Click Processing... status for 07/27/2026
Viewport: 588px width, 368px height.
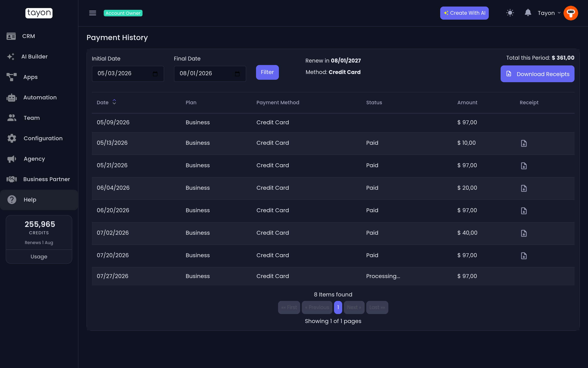pos(383,276)
